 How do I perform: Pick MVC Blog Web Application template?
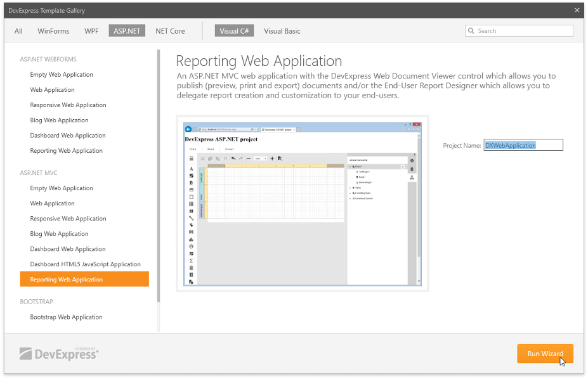coord(59,234)
